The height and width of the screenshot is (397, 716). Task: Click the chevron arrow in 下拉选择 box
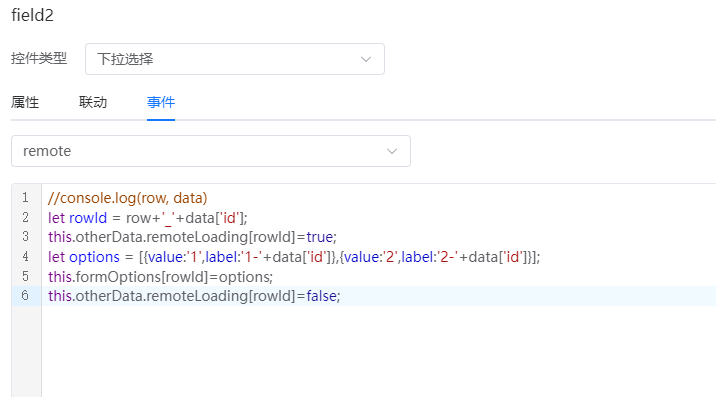click(366, 59)
